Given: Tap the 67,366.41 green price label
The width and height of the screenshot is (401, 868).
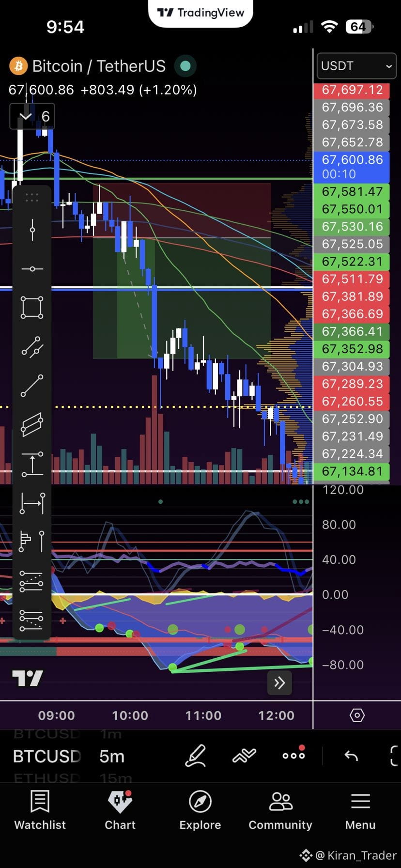Looking at the screenshot, I should click(x=352, y=331).
